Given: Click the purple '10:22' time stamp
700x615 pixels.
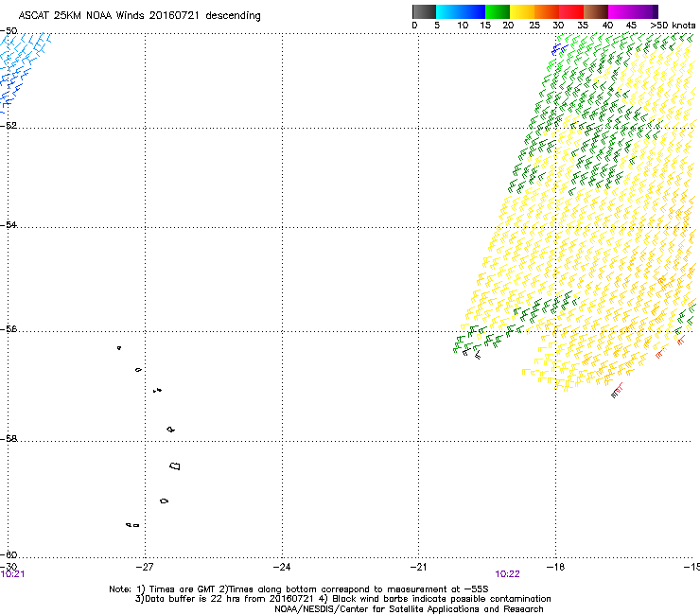Looking at the screenshot, I should [x=507, y=574].
